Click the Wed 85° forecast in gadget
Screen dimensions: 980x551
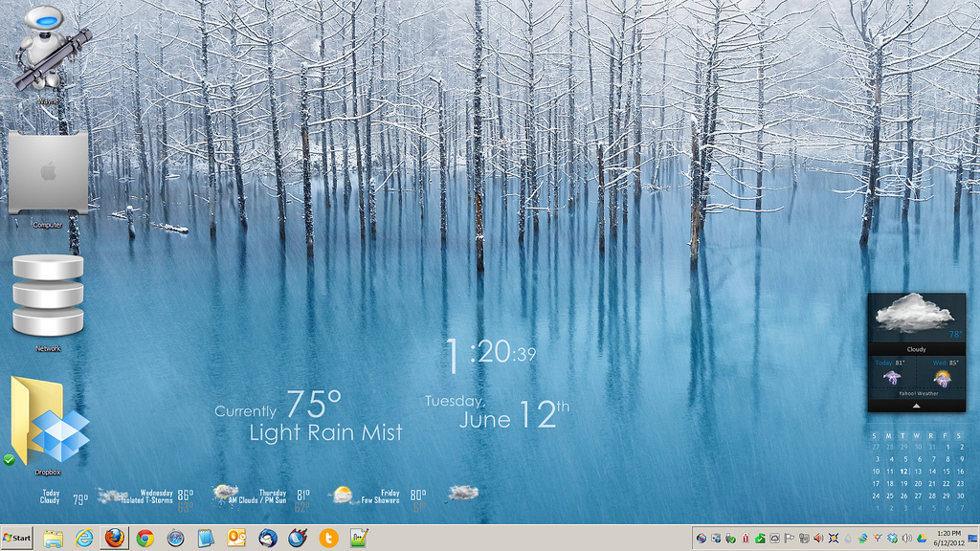pos(942,373)
